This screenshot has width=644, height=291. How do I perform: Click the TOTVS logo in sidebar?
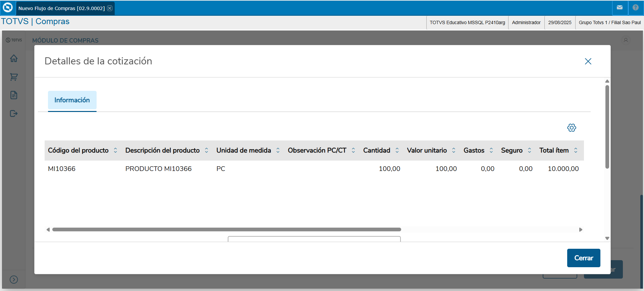(x=14, y=40)
